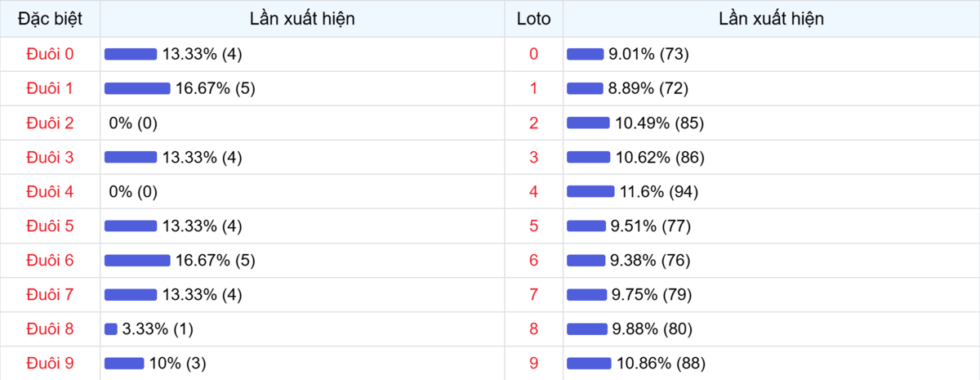980x380 pixels.
Task: Click the Đuôi 9 10% bar
Action: pyautogui.click(x=124, y=363)
